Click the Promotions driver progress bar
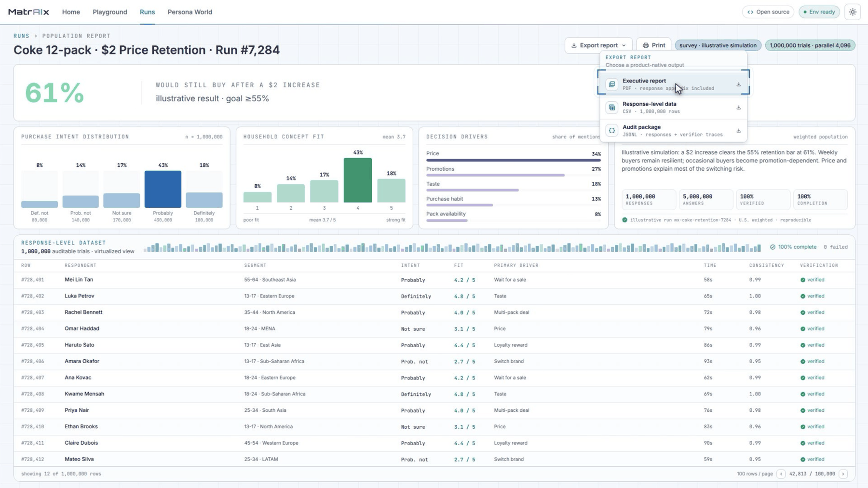Viewport: 868px width, 488px height. tap(514, 175)
